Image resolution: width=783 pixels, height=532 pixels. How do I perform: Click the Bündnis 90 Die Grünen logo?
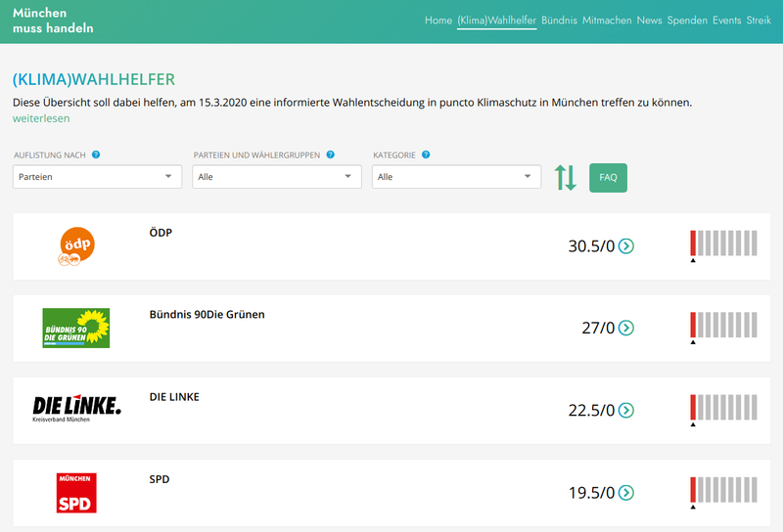76,329
